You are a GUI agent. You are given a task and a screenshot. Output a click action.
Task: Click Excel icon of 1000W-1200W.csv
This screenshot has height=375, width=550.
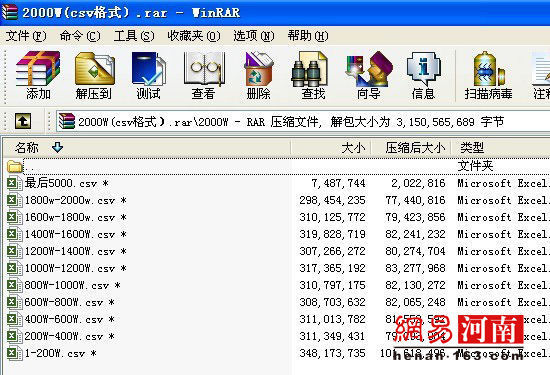(x=14, y=268)
